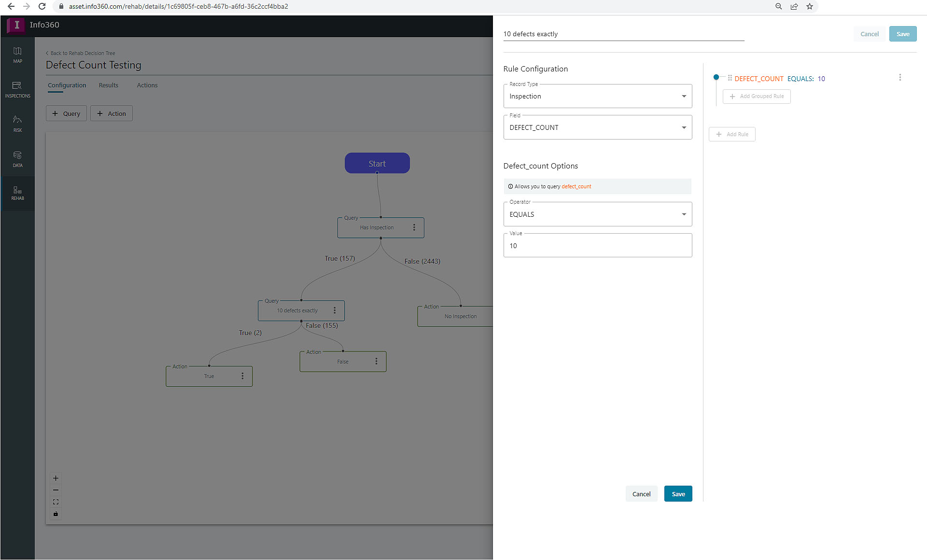Click the drag handle beside the DEFECT_COUNT rule
This screenshot has height=560, width=927.
(x=730, y=78)
